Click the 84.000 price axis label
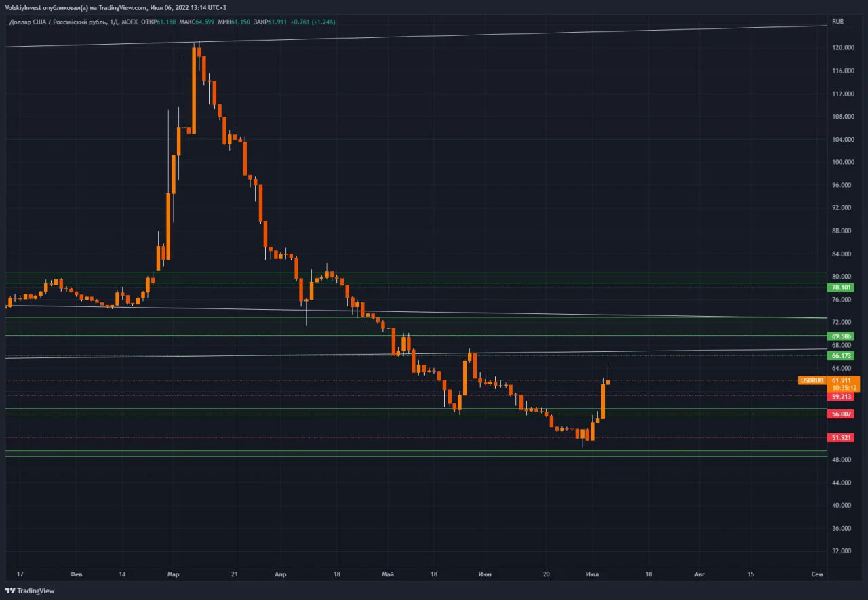The width and height of the screenshot is (868, 600). 842,254
